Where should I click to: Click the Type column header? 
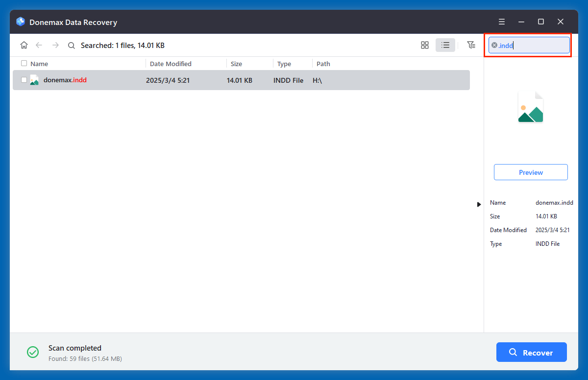tap(284, 63)
